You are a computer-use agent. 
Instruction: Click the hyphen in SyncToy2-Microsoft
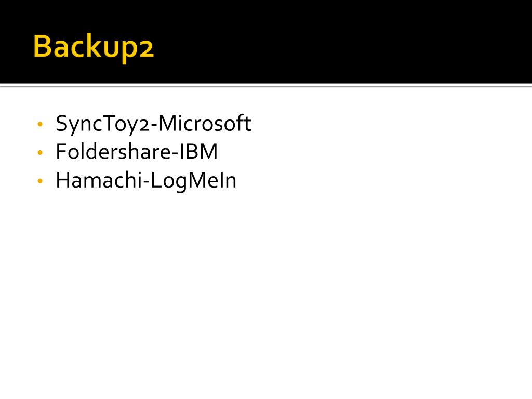(x=154, y=126)
